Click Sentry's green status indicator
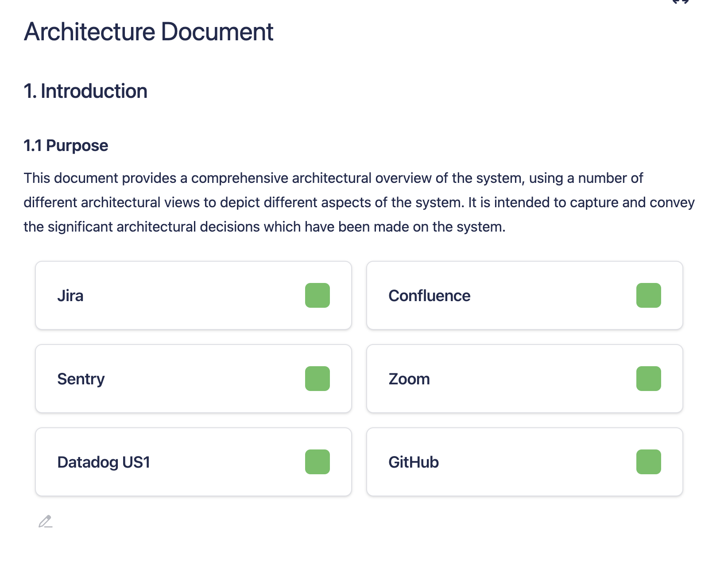Image resolution: width=728 pixels, height=573 pixels. pos(317,379)
